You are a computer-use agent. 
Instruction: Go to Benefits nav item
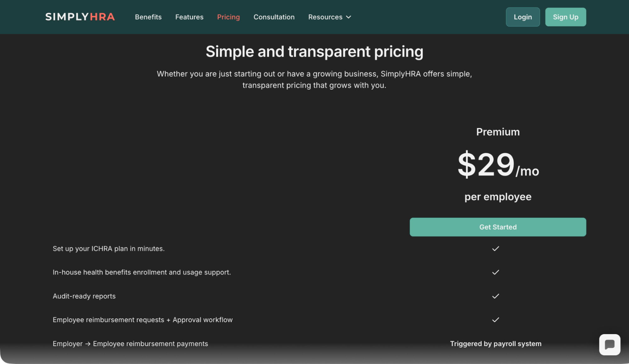click(148, 17)
